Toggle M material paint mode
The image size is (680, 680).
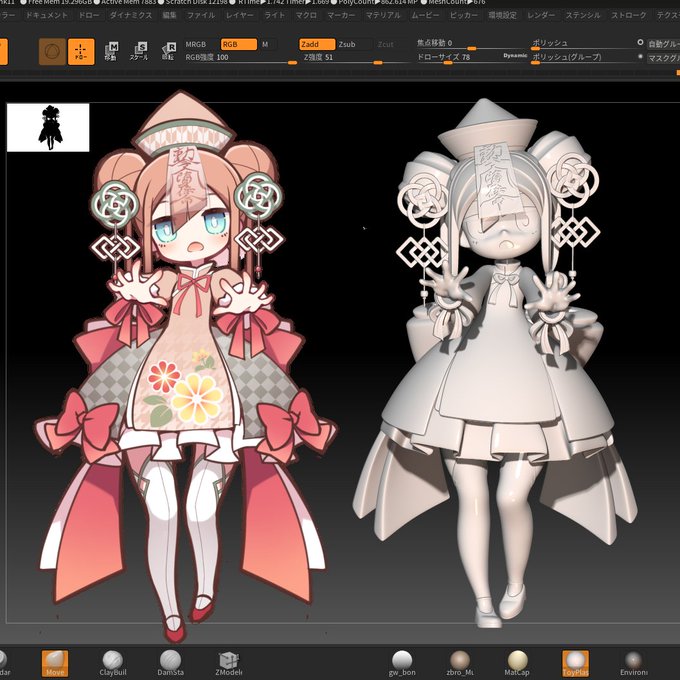coord(265,44)
